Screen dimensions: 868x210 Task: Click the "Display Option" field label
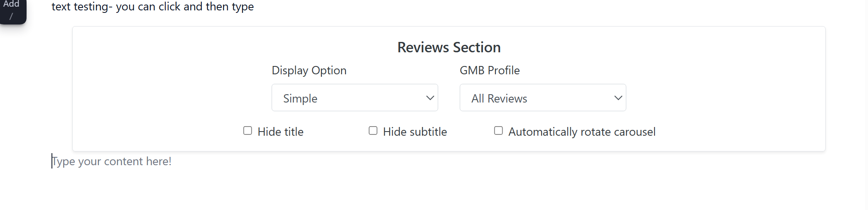tap(309, 71)
